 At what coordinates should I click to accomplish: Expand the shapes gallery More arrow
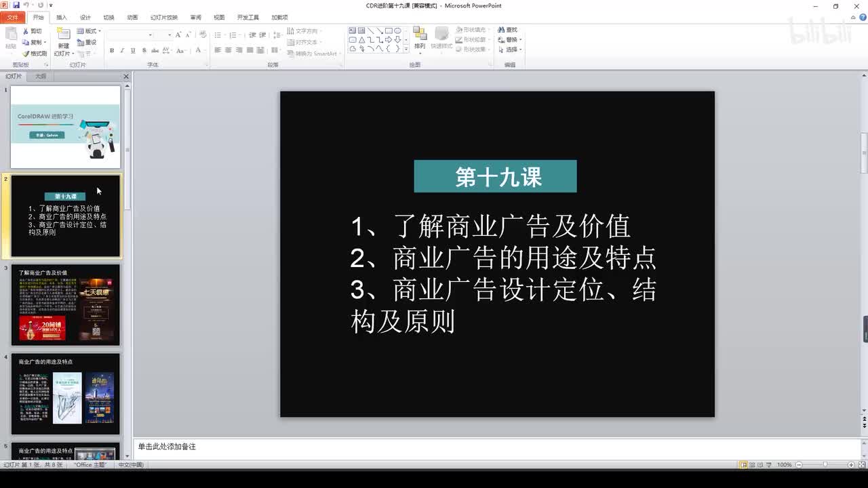pyautogui.click(x=406, y=49)
